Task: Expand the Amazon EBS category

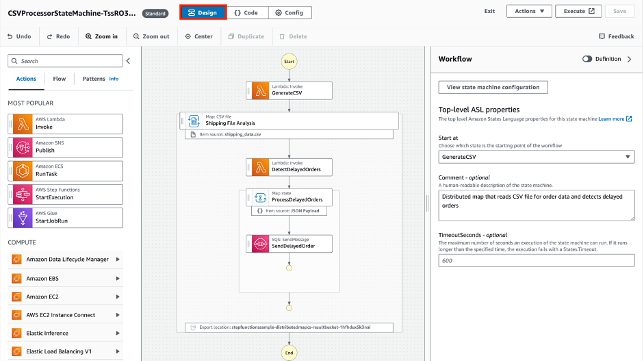Action: (x=118, y=278)
